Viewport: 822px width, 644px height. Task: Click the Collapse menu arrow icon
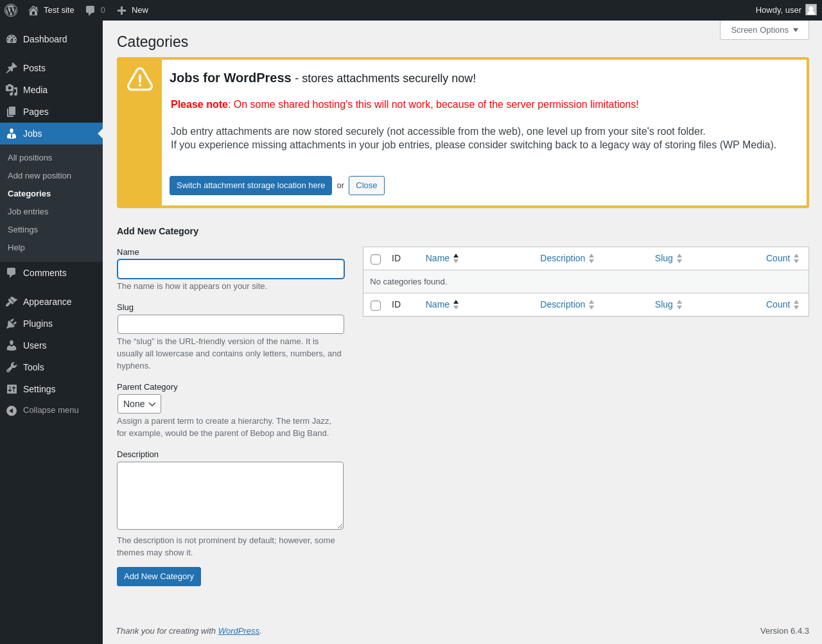[12, 410]
